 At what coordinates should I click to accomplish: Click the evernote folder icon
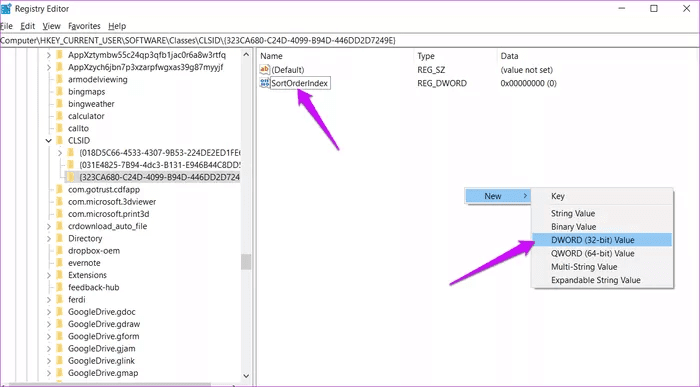point(60,263)
